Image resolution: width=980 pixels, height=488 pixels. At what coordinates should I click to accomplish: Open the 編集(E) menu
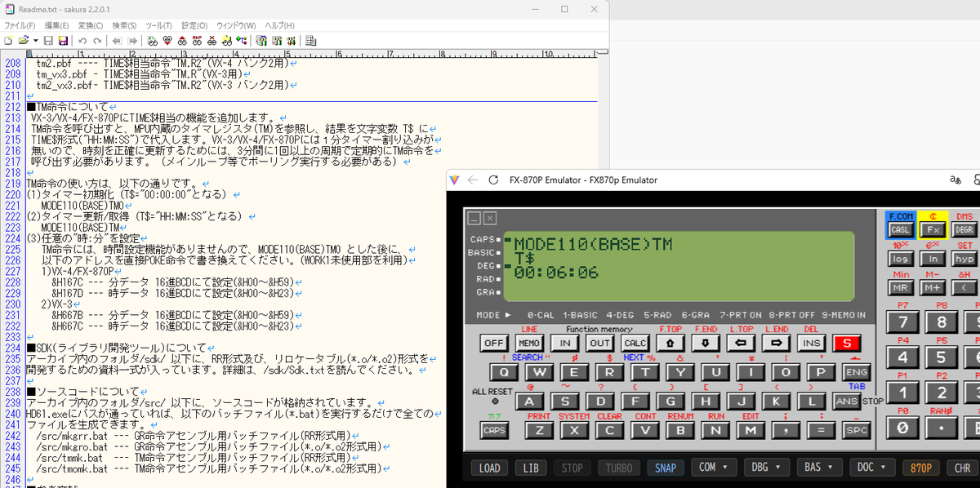57,25
